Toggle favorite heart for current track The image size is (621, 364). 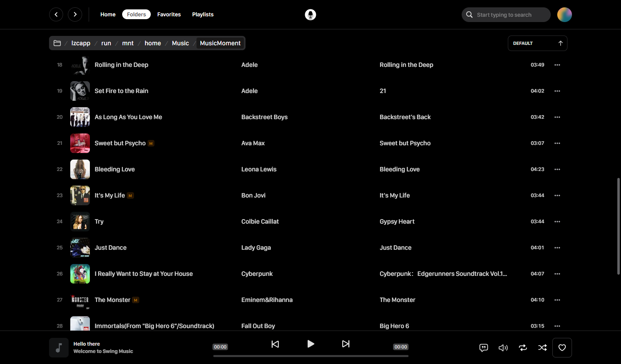562,348
